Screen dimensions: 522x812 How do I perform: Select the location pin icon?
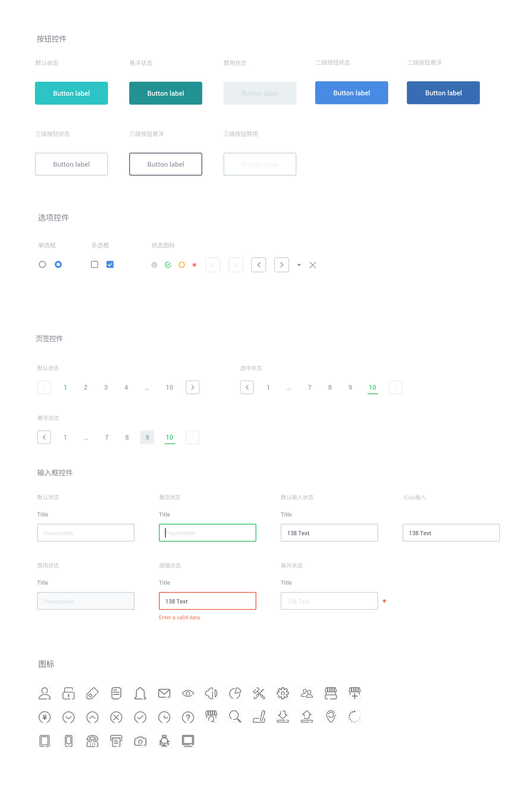[331, 717]
